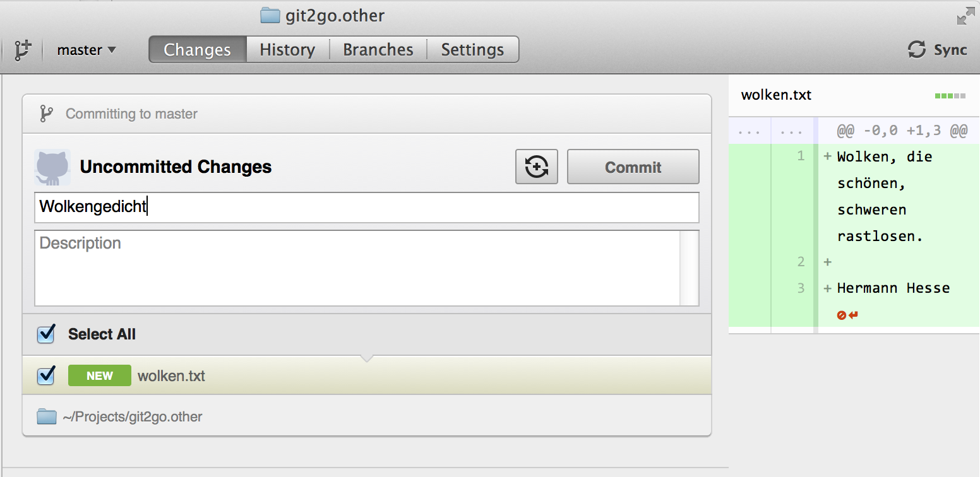Viewport: 980px width, 477px height.
Task: Switch to the History tab
Action: [x=287, y=50]
